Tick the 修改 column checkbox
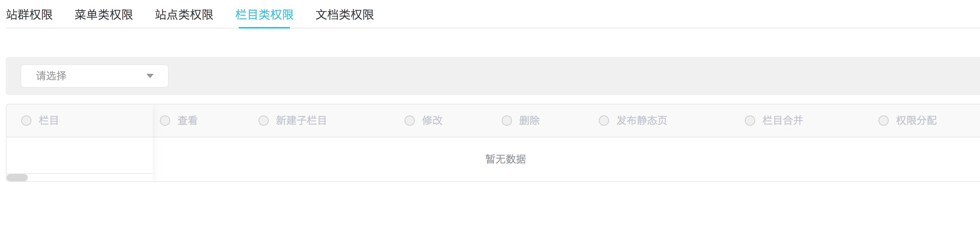This screenshot has width=980, height=247. coord(410,121)
